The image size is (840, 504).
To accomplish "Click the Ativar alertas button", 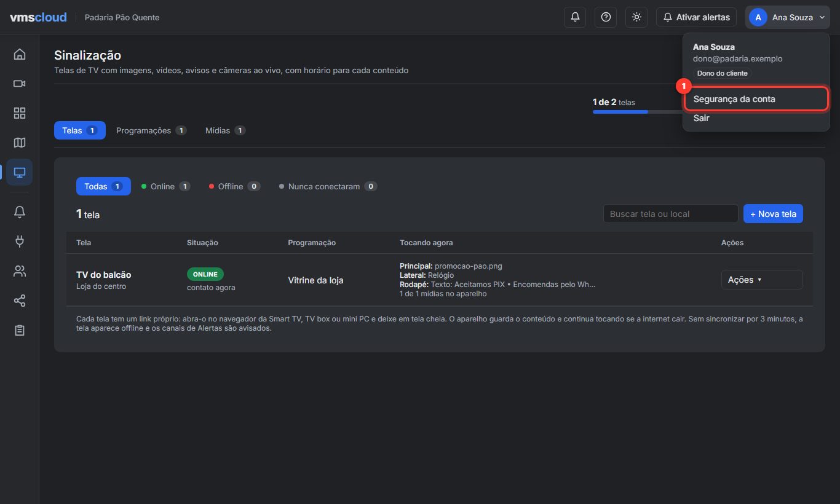I will 696,17.
